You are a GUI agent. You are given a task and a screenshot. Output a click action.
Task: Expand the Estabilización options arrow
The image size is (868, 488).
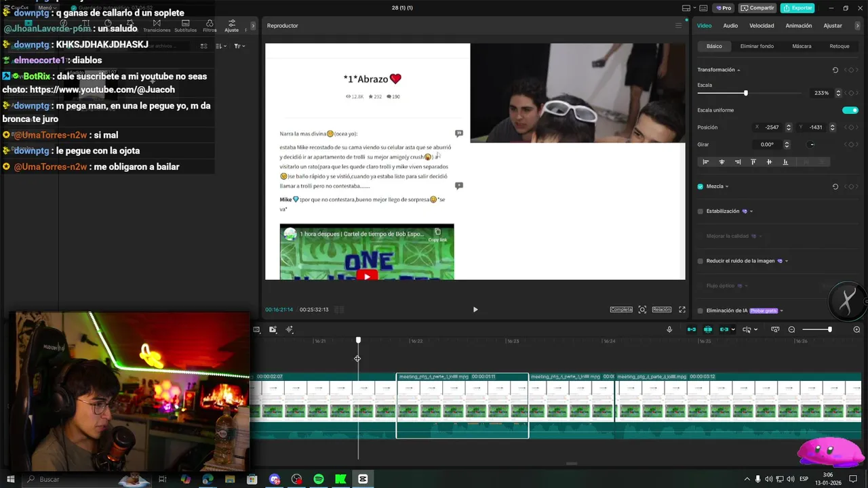coord(751,211)
